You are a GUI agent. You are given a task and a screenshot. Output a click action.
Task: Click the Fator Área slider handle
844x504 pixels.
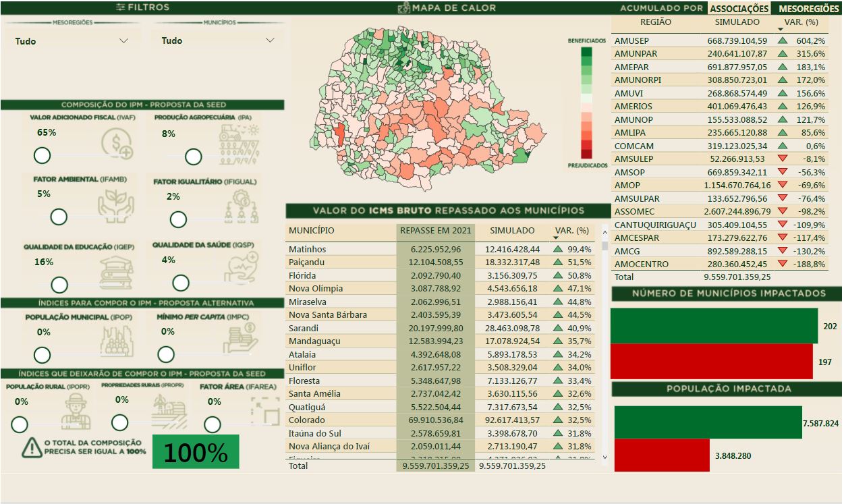point(212,424)
